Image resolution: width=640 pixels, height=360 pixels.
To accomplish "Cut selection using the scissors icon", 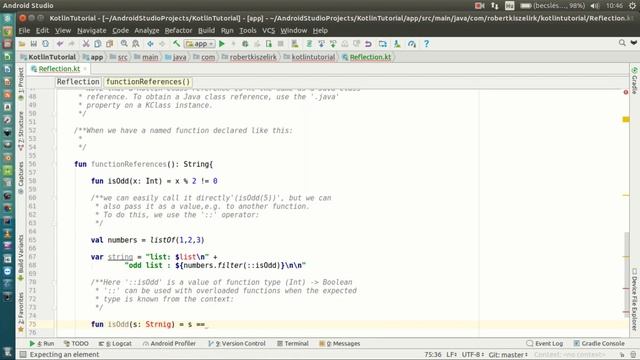I will point(86,44).
